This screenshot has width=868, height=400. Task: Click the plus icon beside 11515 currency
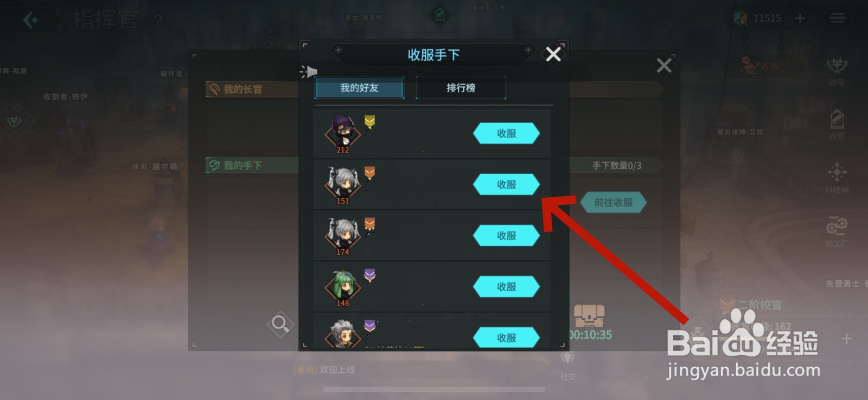(800, 18)
